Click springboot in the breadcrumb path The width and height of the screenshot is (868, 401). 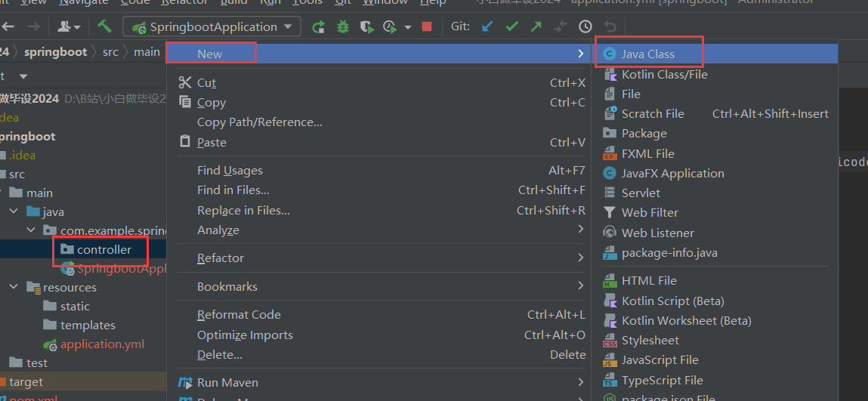click(x=55, y=52)
